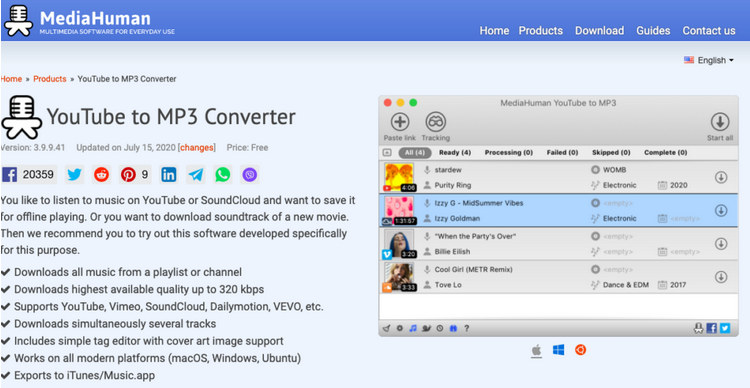
Task: Open Contact us in the top navigation
Action: coord(709,31)
